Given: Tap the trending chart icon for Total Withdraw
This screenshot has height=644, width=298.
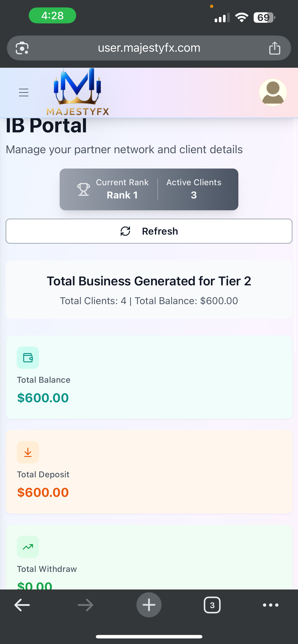Looking at the screenshot, I should 28,547.
